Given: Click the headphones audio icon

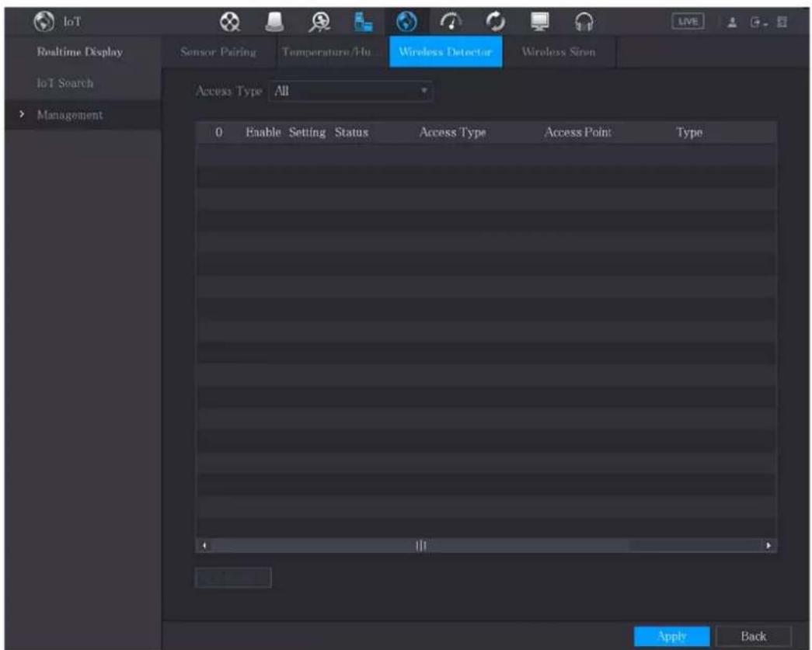Looking at the screenshot, I should pos(584,22).
